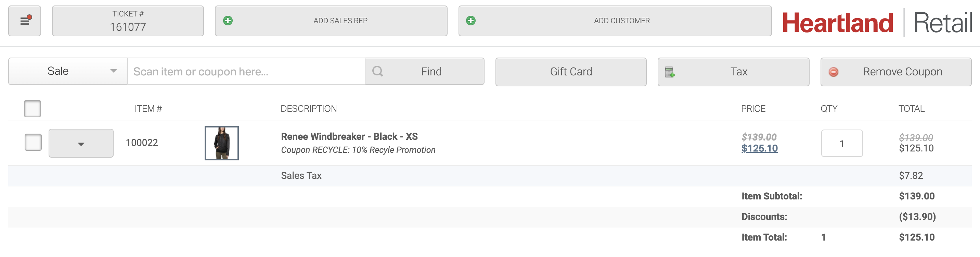980x257 pixels.
Task: Open the Sale transaction type dropdown
Action: pos(67,71)
